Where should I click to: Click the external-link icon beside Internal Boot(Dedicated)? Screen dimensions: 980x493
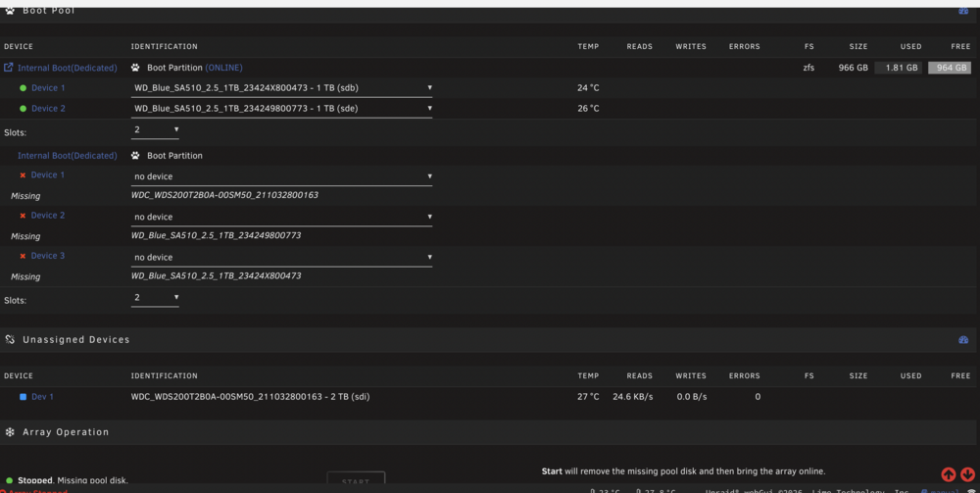[8, 68]
